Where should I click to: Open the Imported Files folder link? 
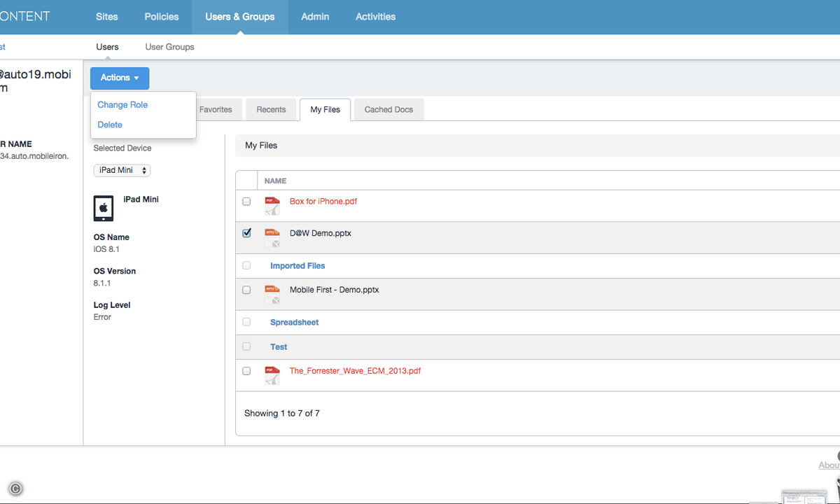point(297,265)
